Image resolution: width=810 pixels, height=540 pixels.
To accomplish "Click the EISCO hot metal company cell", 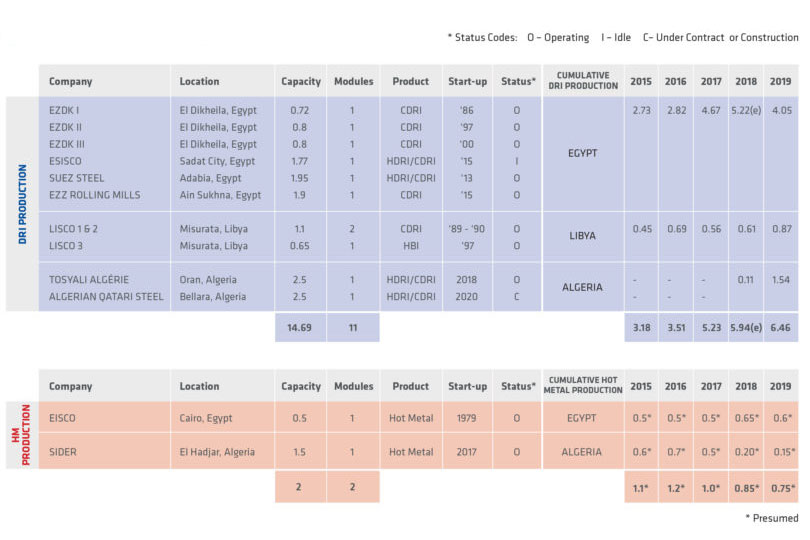I will pyautogui.click(x=62, y=418).
